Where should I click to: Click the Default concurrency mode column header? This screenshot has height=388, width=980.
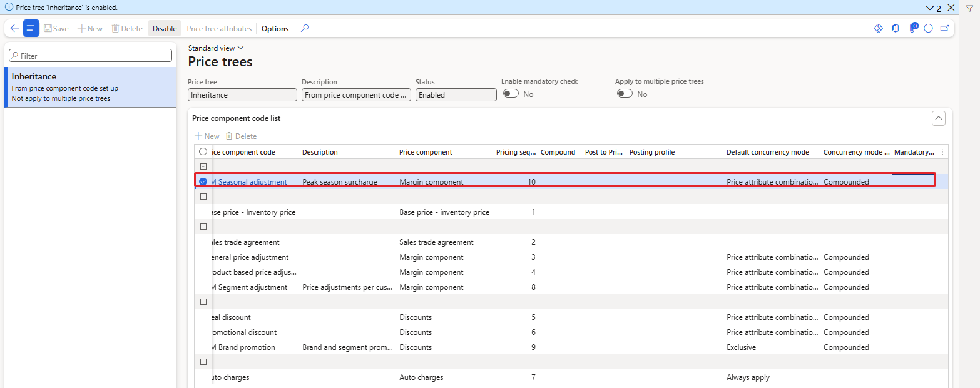(768, 152)
